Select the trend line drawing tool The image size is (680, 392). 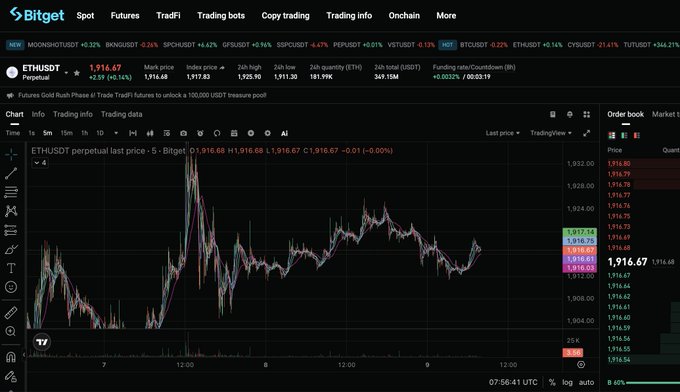[x=11, y=173]
